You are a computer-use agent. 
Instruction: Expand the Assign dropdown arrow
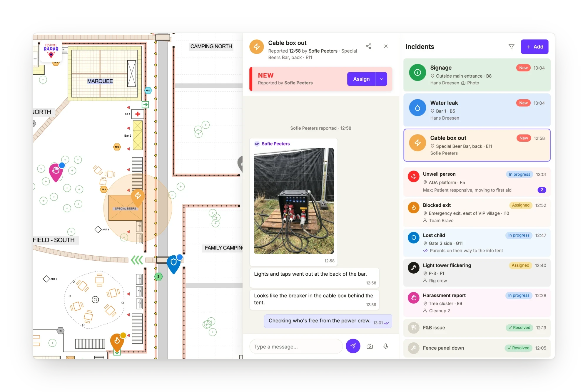pos(382,79)
